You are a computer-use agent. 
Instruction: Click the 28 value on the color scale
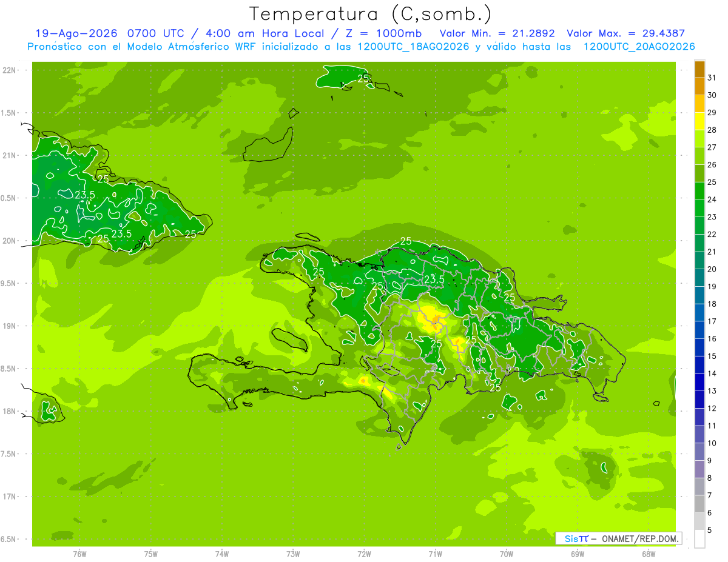pyautogui.click(x=712, y=130)
